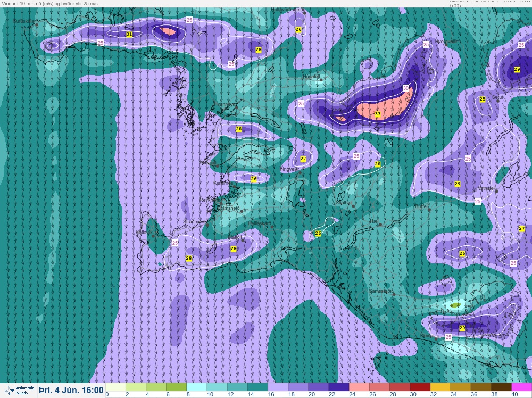Click the gust value 29 left of Vatnsfell

(x=457, y=184)
